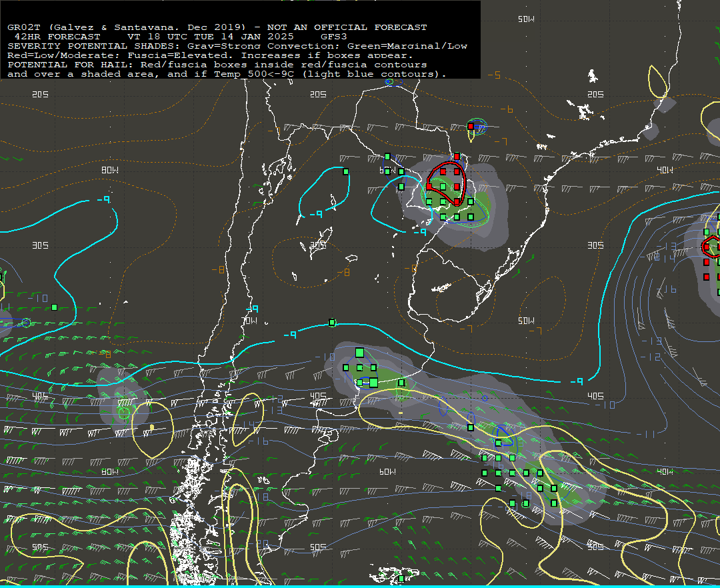Select the blue '-11' contour label
This screenshot has width=720, height=588.
(645, 434)
